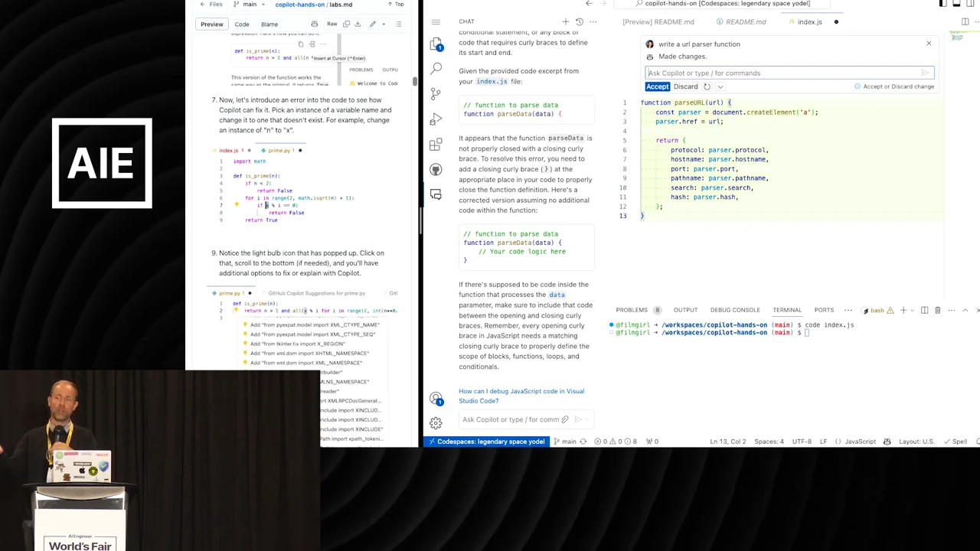Open the CHAT panel more actions ellipsis
Screen dimensions: 980x551
[x=594, y=21]
